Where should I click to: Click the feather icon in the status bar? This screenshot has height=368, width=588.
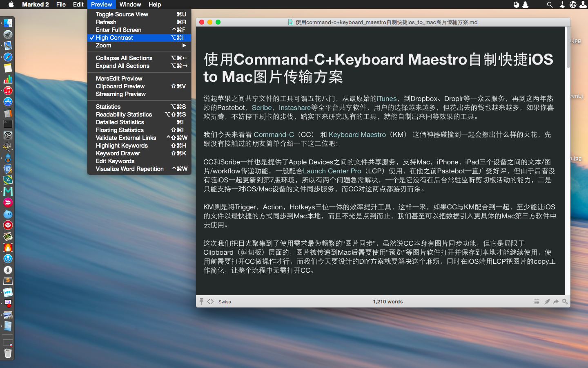click(547, 302)
